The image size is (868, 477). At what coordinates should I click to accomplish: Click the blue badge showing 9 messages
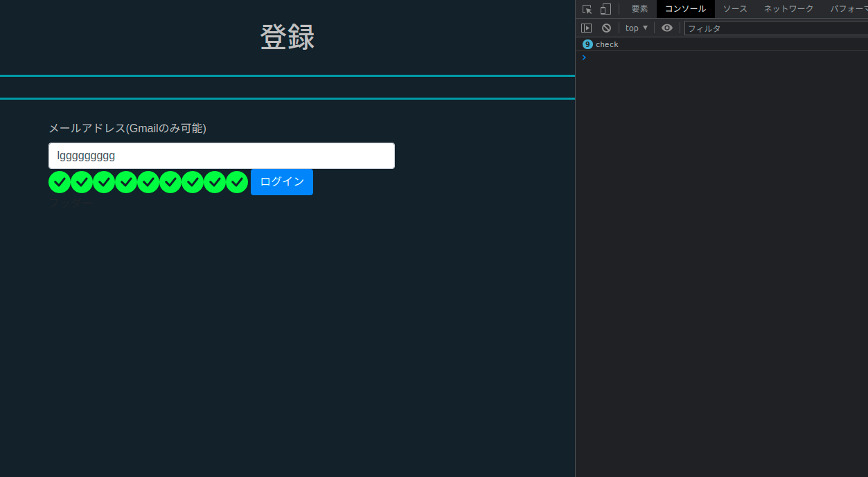click(587, 44)
